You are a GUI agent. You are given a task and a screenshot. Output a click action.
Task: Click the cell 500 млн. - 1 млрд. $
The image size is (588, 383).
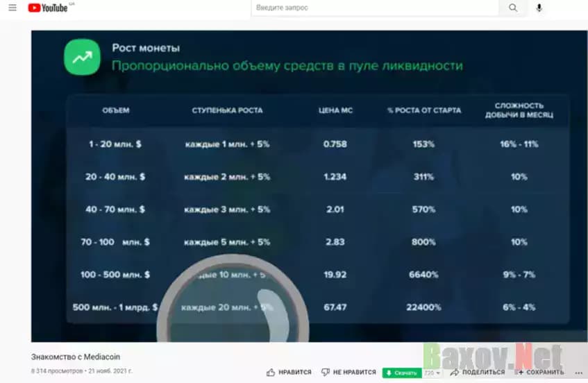tap(115, 307)
